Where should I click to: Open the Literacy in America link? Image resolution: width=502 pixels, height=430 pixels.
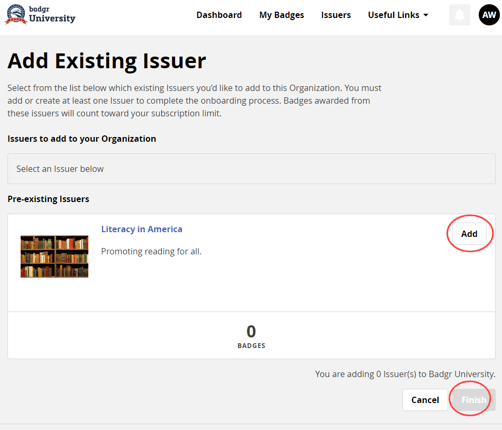click(x=142, y=229)
